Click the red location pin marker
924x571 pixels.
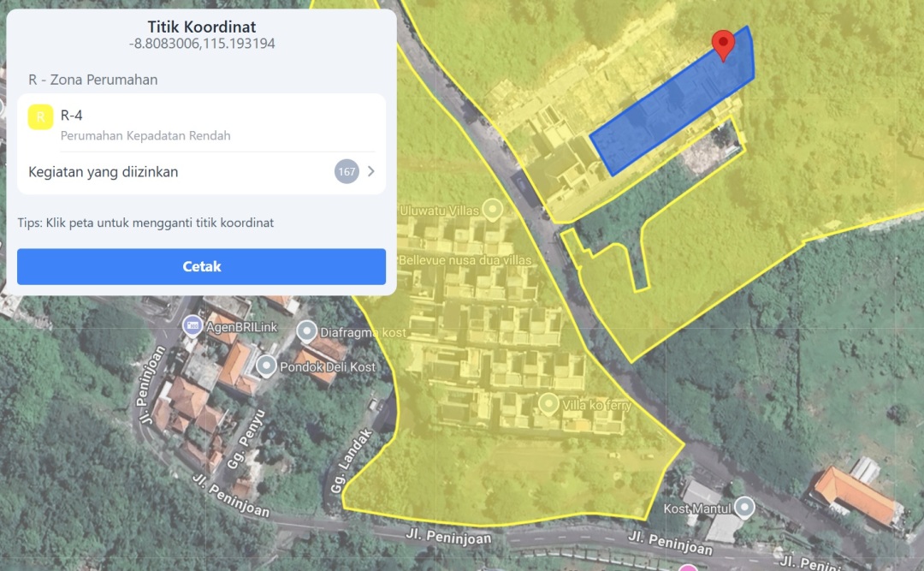click(x=723, y=45)
